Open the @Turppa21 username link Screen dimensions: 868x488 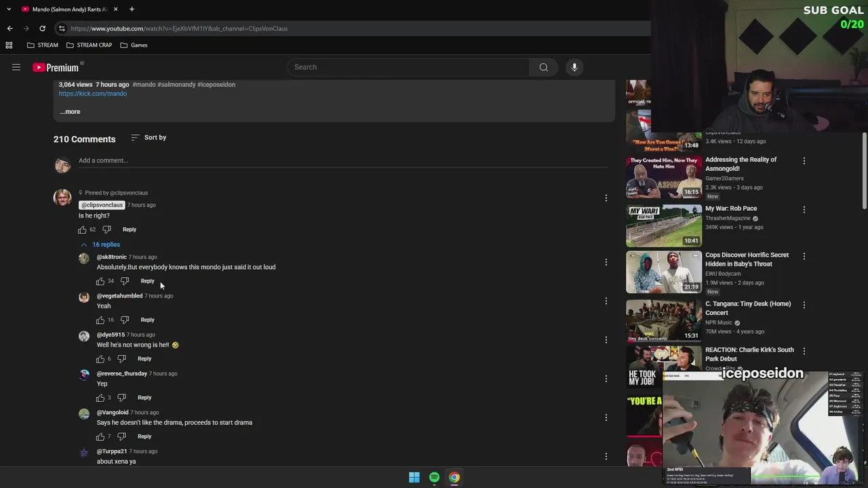pos(112,451)
